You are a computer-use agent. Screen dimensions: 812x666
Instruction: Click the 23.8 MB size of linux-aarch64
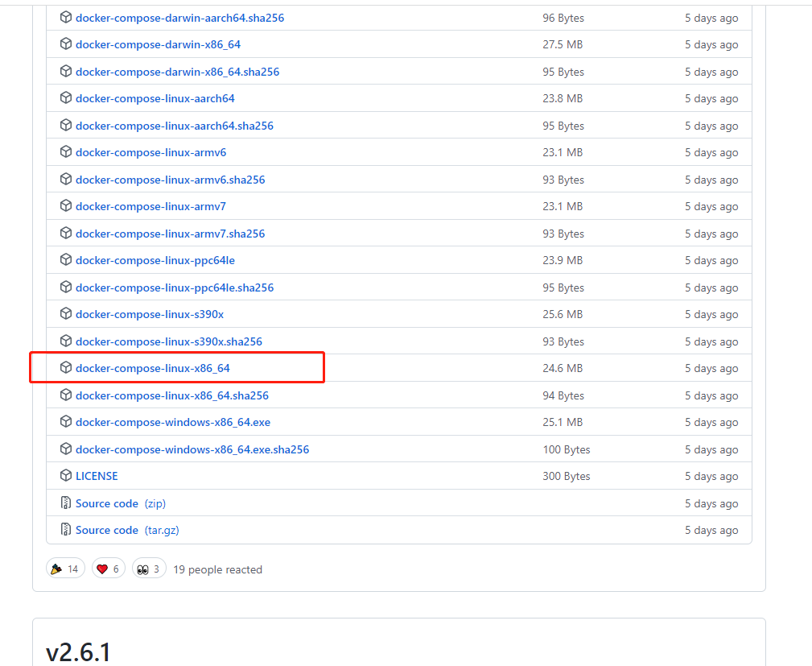563,98
